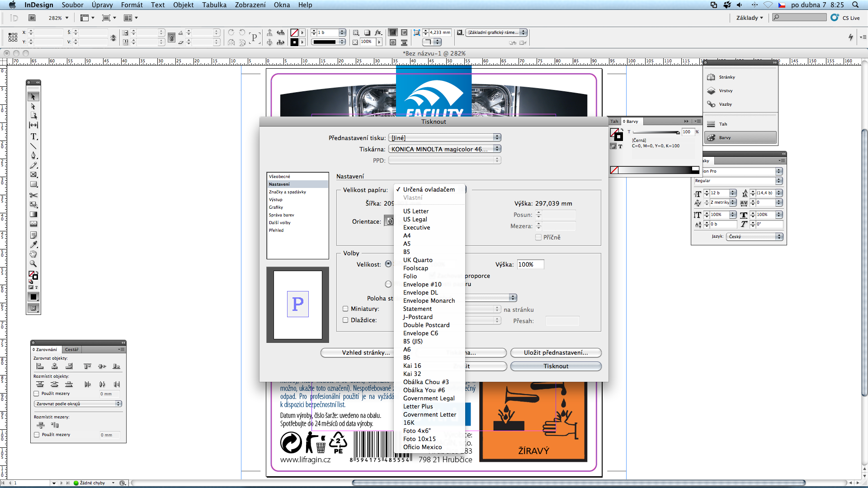This screenshot has height=488, width=868.
Task: Select the Hand tool
Action: point(33,254)
